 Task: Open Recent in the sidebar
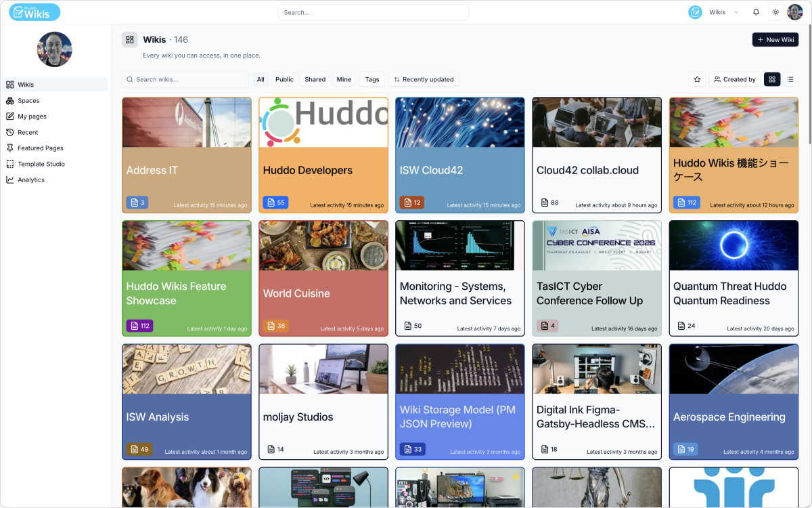tap(55, 132)
